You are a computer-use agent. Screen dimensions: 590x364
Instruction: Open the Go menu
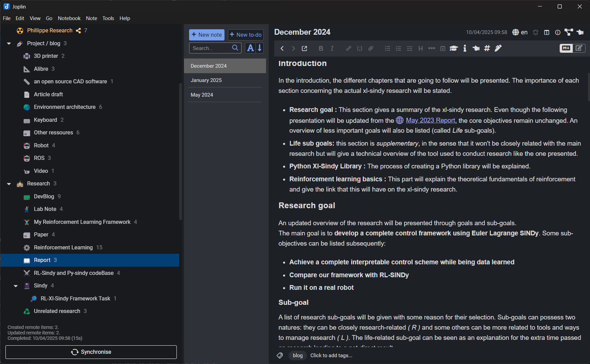49,18
